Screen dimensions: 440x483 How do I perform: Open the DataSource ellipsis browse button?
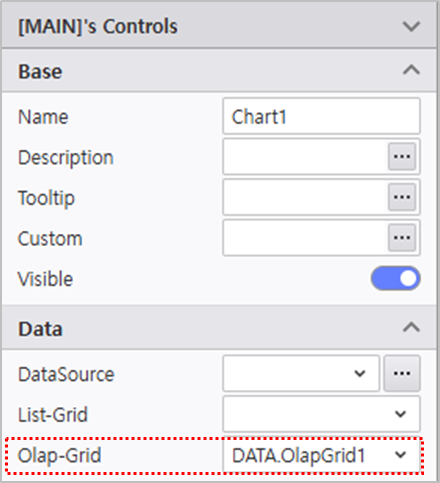tap(402, 373)
